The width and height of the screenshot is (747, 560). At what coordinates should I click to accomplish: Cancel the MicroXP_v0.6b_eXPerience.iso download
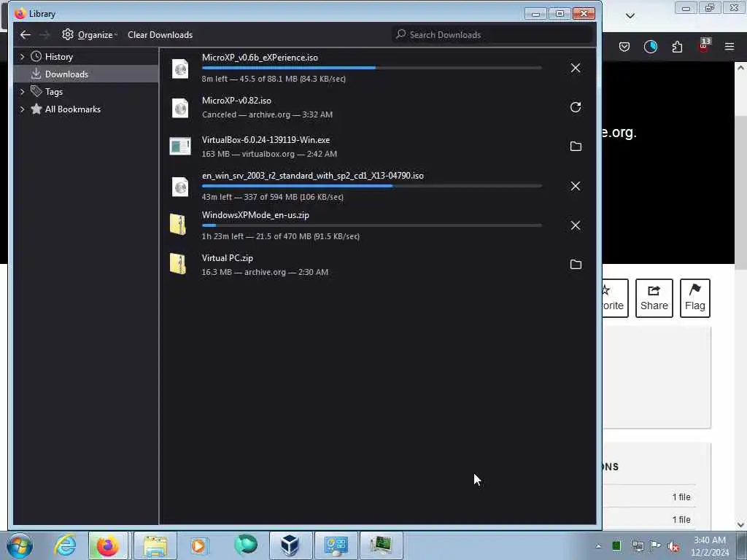tap(576, 68)
